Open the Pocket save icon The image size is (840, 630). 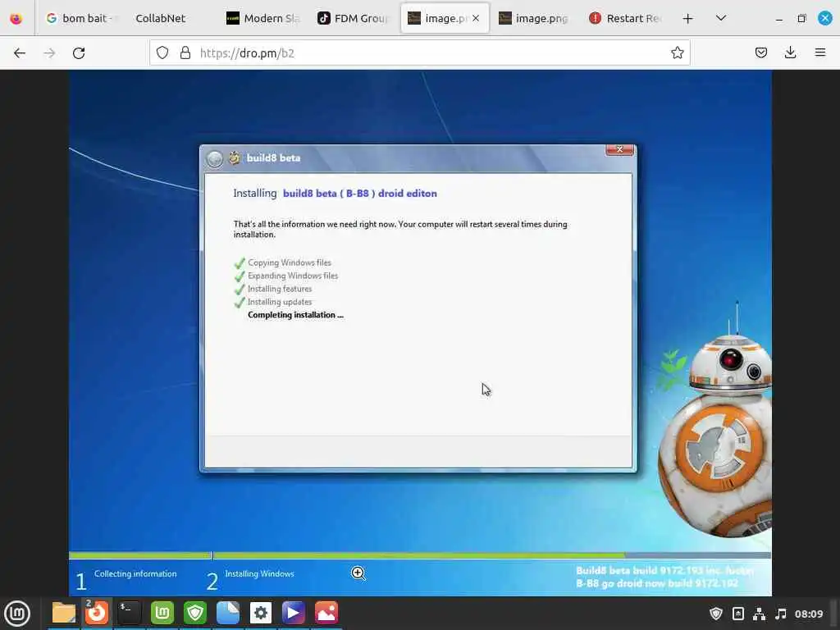coord(760,52)
